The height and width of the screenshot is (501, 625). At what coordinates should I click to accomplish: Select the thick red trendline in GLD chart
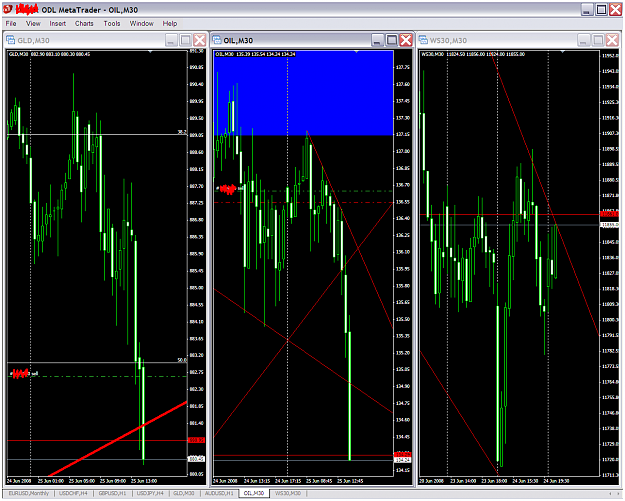point(118,439)
